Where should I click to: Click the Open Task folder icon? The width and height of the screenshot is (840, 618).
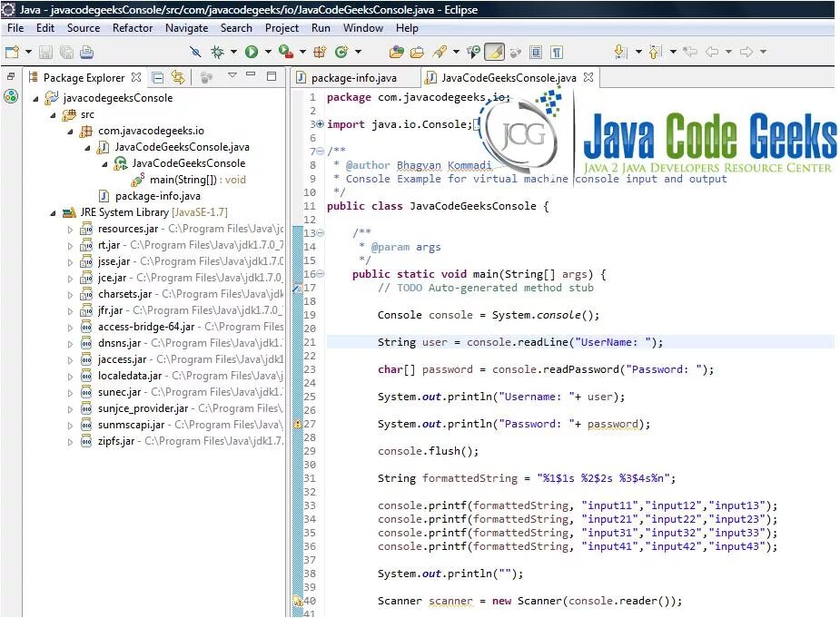(417, 52)
